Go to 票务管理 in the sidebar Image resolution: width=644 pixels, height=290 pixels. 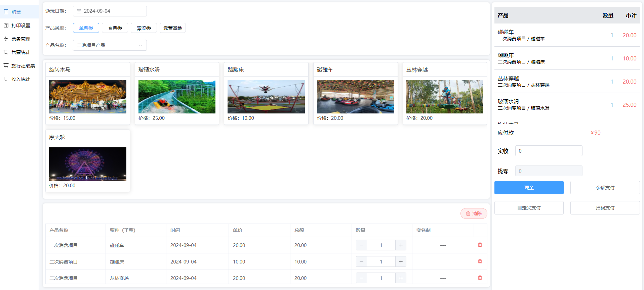click(19, 39)
